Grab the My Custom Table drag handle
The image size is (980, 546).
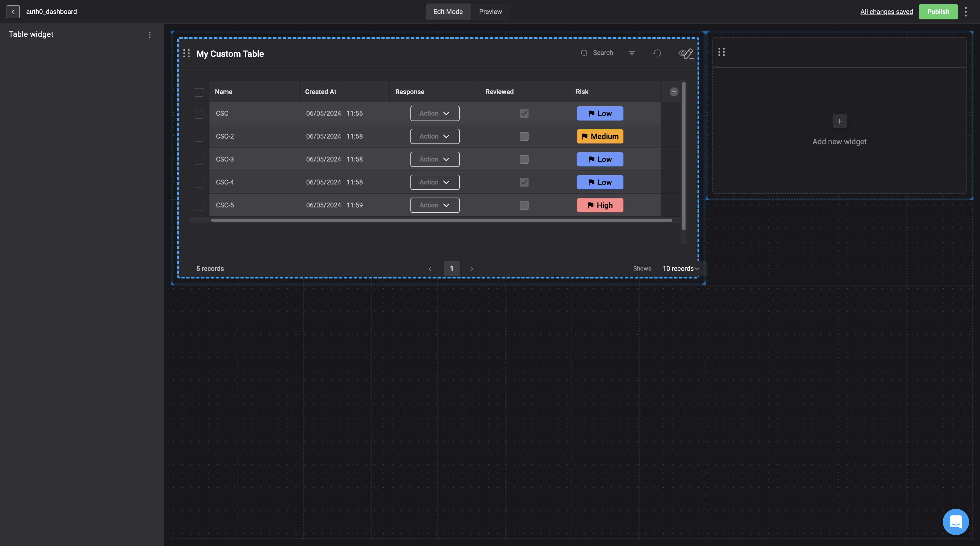click(x=186, y=54)
